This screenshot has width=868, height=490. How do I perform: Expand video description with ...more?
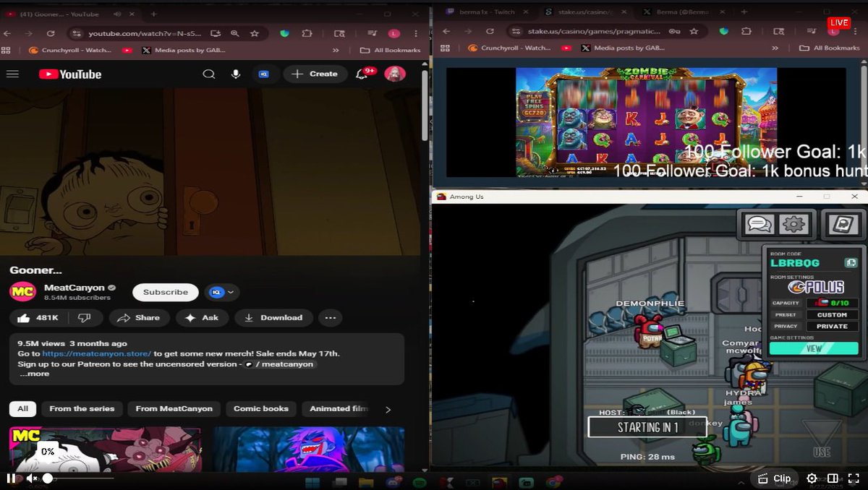click(x=34, y=374)
